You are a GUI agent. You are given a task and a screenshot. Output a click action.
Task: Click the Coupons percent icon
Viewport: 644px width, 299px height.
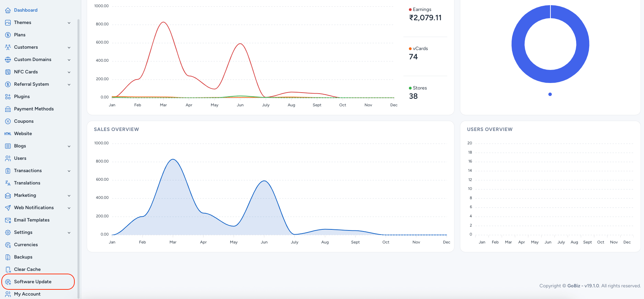pyautogui.click(x=8, y=121)
